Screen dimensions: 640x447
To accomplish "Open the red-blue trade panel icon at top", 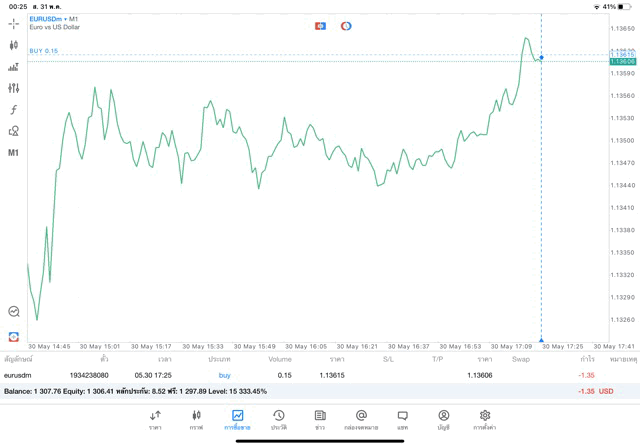I will (320, 26).
